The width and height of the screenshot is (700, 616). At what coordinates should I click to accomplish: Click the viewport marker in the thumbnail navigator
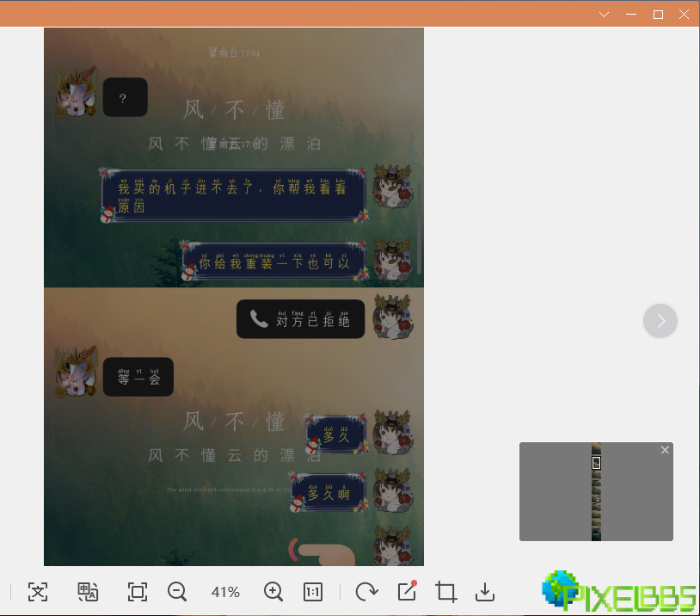tap(596, 462)
